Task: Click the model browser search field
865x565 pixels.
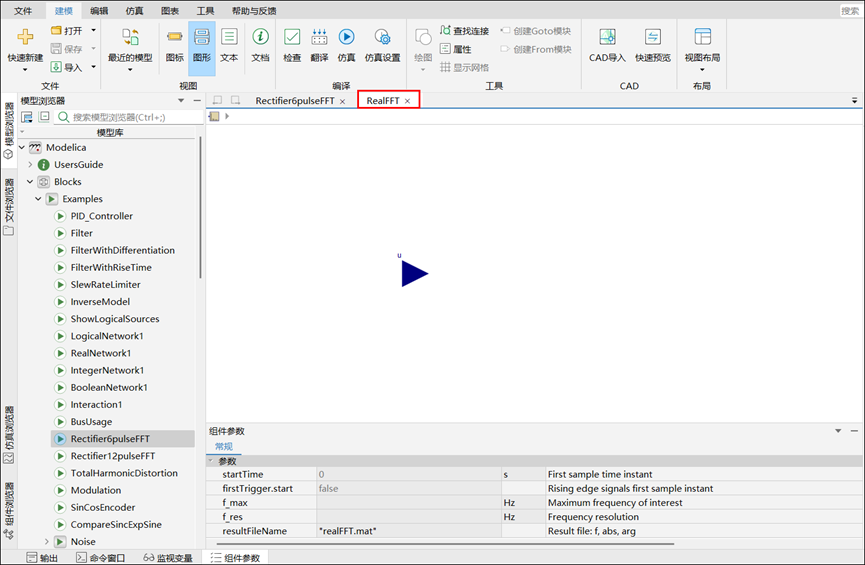Action: click(129, 117)
